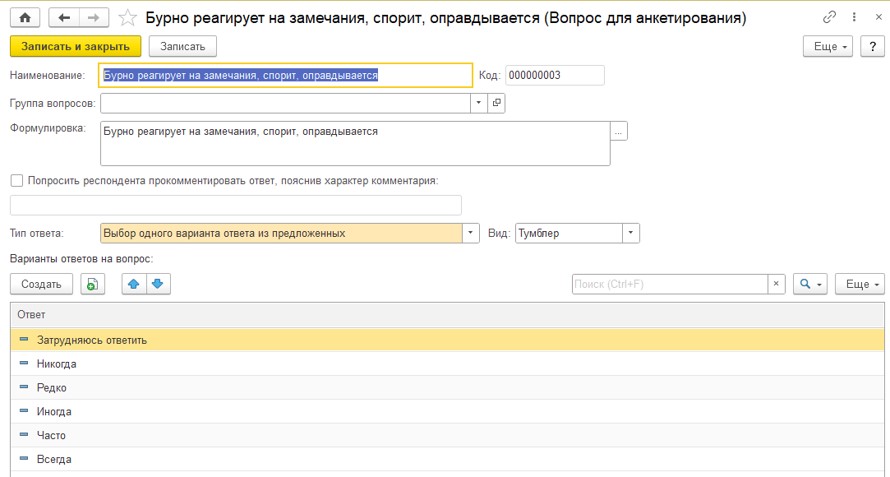Click inside the Формулировка text area

[355, 144]
